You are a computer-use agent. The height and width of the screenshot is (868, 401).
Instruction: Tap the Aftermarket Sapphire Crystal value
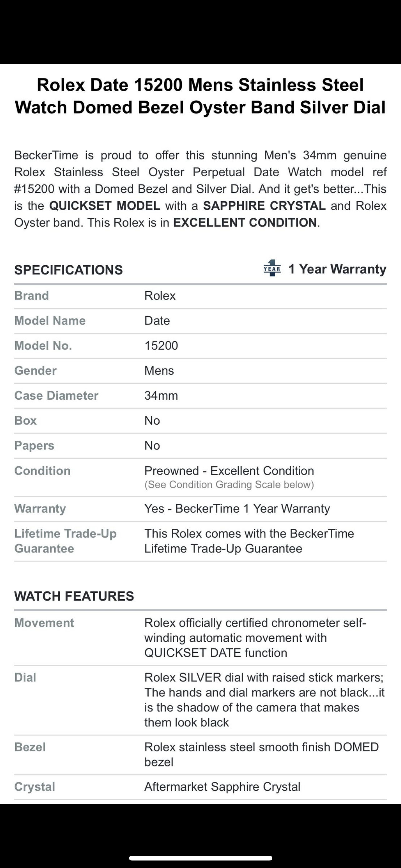(x=222, y=786)
